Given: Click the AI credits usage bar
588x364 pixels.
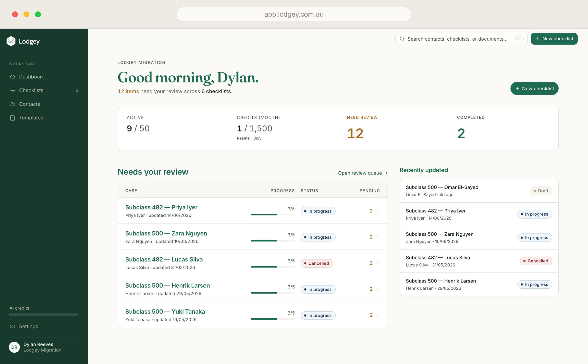Looking at the screenshot, I should (x=44, y=315).
